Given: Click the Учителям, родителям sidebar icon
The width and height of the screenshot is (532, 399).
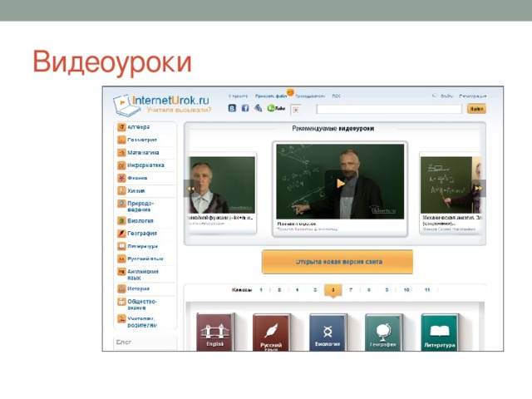Looking at the screenshot, I should pos(121,318).
